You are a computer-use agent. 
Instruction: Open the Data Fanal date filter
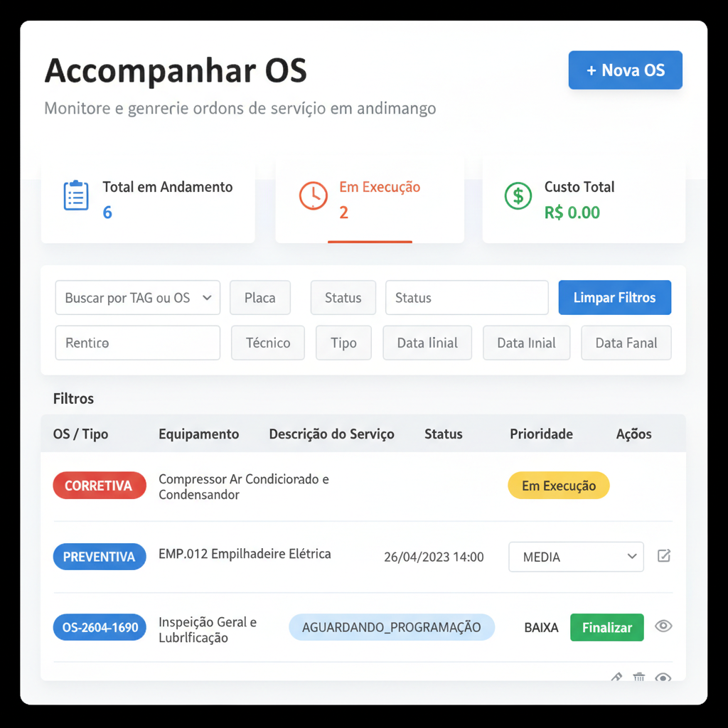[626, 343]
